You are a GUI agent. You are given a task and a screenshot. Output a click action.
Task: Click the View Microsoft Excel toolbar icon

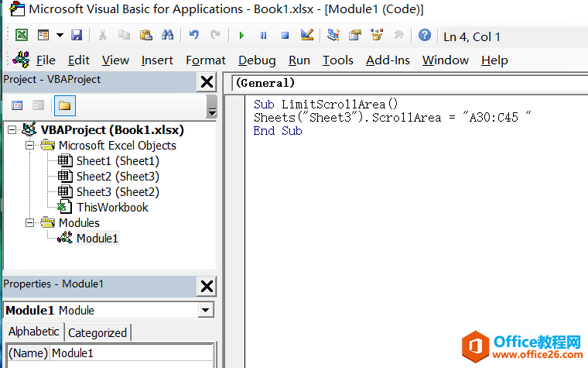22,36
